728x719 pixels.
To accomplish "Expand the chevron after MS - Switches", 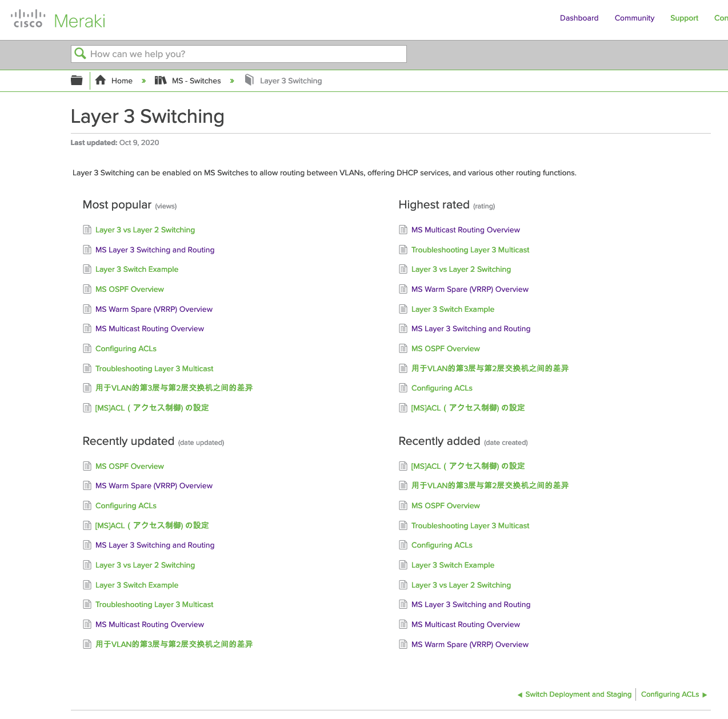I will click(232, 81).
